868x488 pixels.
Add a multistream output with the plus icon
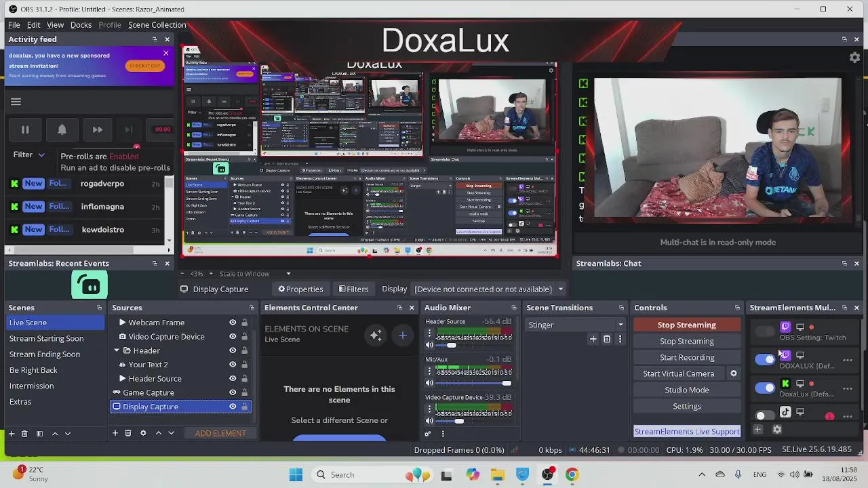tap(758, 429)
